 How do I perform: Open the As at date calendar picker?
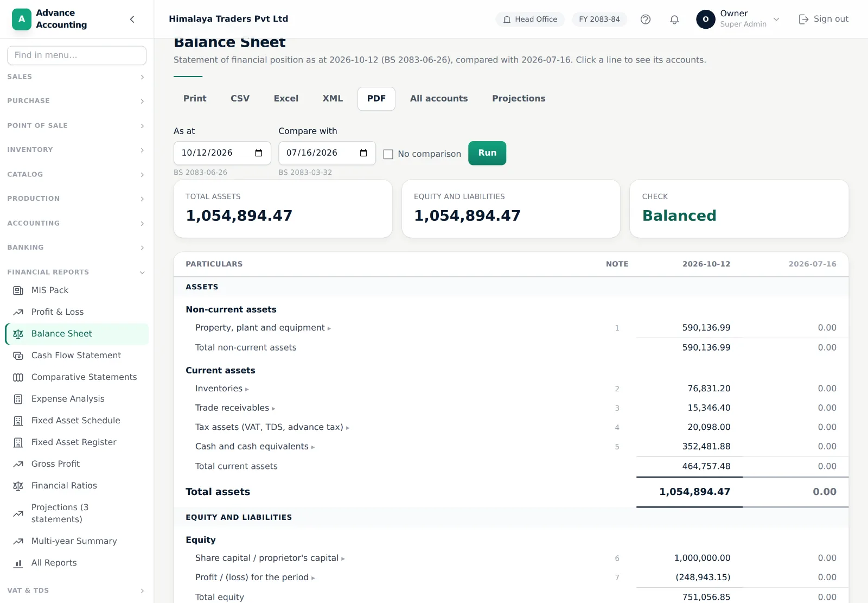(259, 153)
